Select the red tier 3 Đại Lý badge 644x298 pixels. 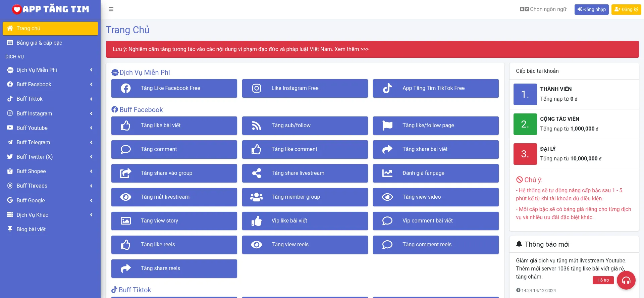525,154
